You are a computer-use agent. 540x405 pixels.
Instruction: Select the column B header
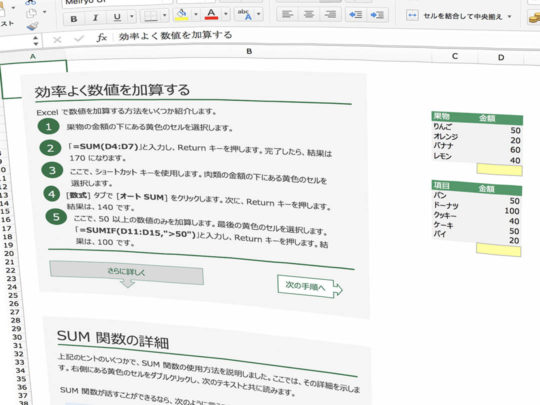click(x=249, y=52)
